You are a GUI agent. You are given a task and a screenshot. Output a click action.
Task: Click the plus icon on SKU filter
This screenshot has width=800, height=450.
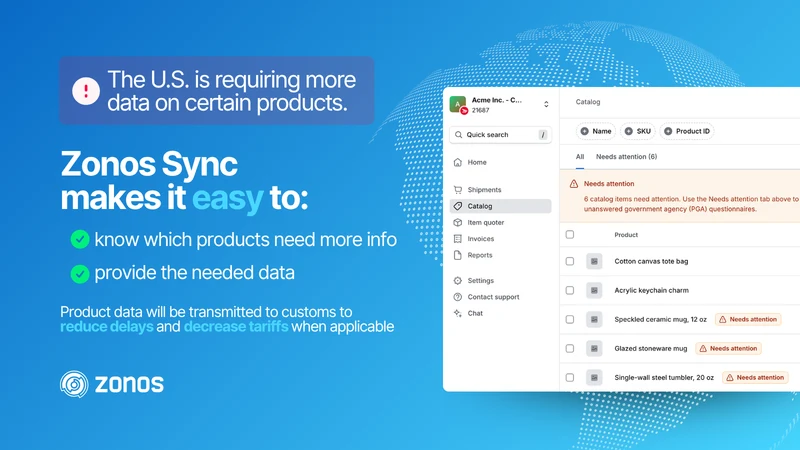click(x=629, y=131)
